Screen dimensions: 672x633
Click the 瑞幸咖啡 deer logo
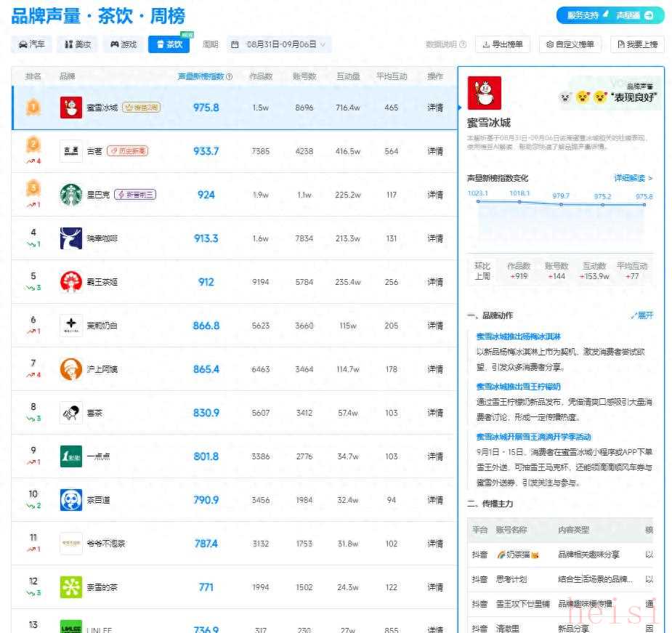[x=70, y=238]
